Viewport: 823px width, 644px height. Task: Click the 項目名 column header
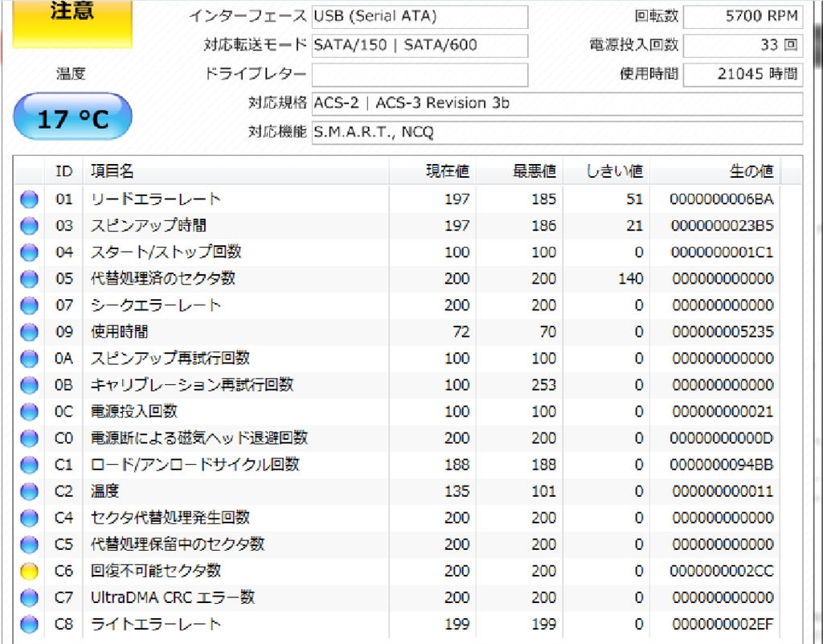235,171
